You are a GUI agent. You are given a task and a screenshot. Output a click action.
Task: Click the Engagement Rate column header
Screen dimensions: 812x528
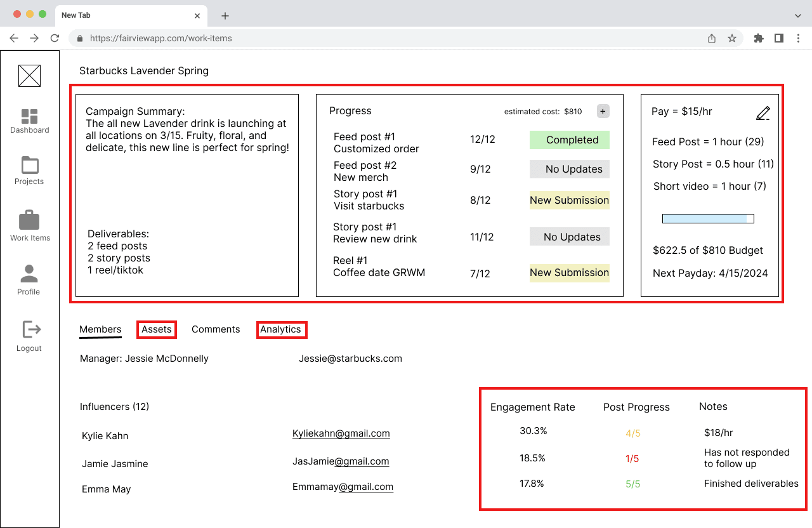[533, 407]
